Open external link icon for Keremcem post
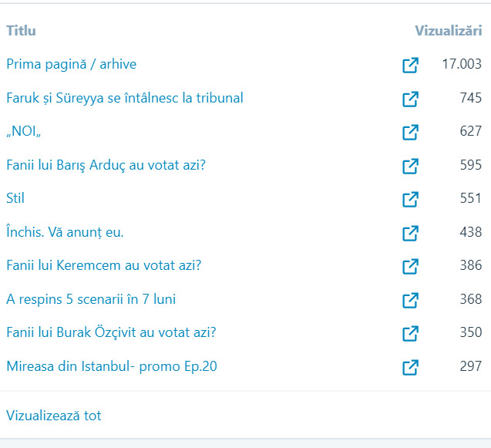Image resolution: width=491 pixels, height=448 pixels. pos(411,266)
